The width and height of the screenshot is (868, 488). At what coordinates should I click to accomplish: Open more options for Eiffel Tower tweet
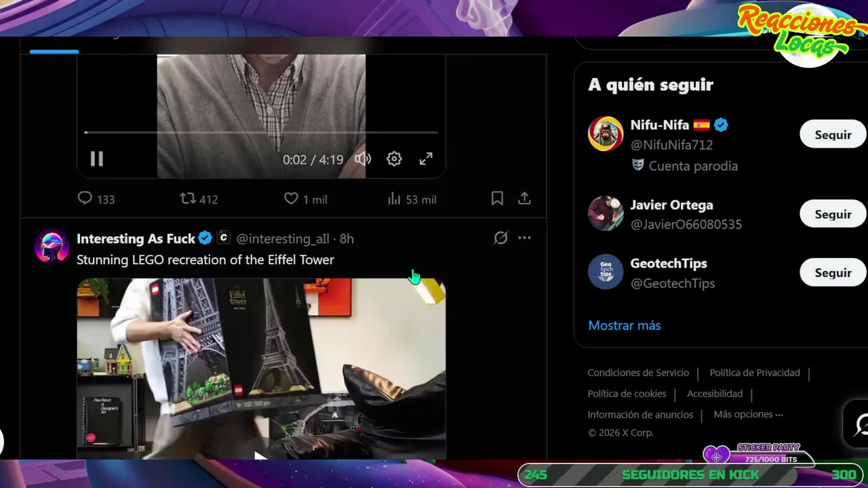[x=524, y=238]
